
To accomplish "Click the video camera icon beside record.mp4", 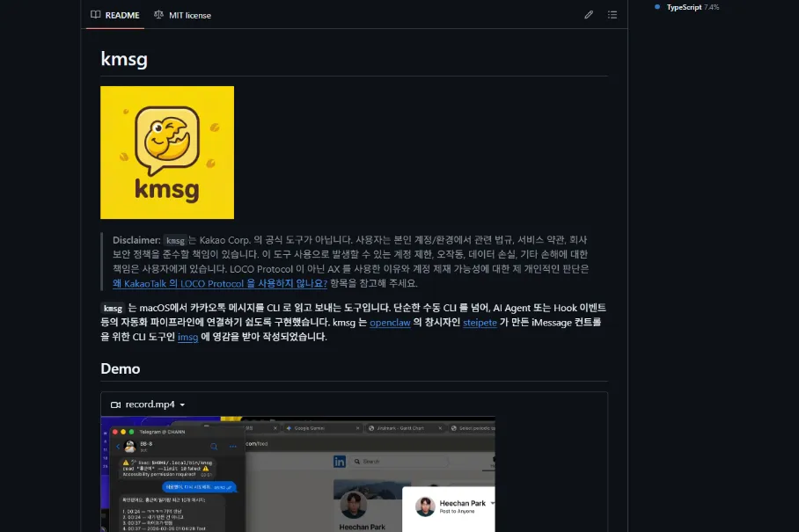I will tap(113, 404).
